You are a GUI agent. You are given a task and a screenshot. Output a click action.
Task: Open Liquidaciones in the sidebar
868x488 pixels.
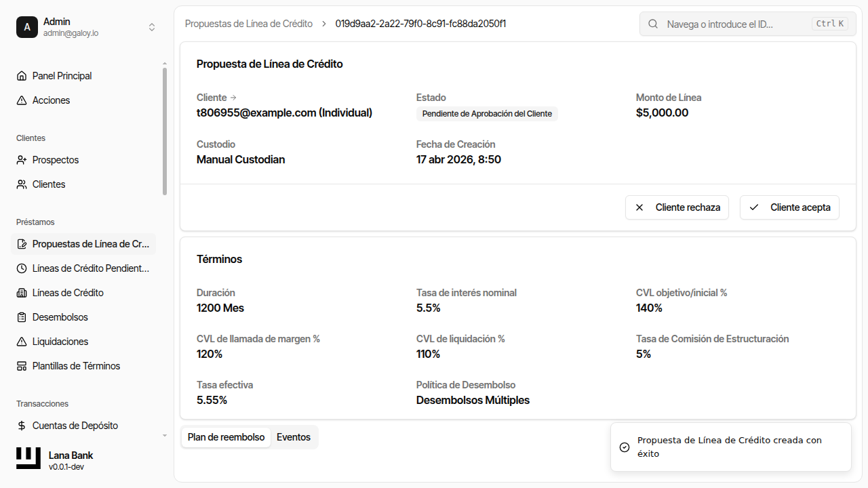[60, 342]
